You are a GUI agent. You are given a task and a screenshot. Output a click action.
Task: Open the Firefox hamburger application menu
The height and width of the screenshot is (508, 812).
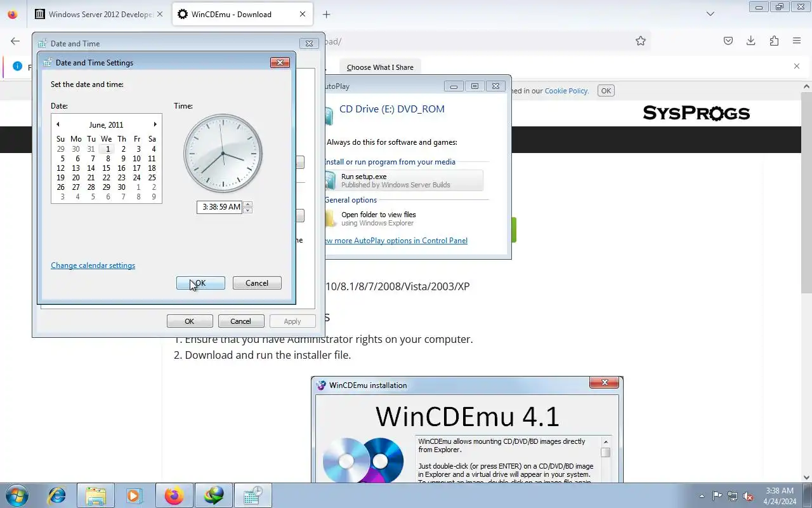tap(797, 41)
